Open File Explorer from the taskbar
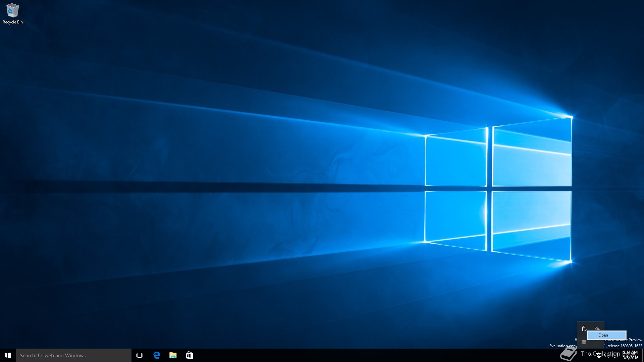Viewport: 644px width, 362px height. point(173,355)
